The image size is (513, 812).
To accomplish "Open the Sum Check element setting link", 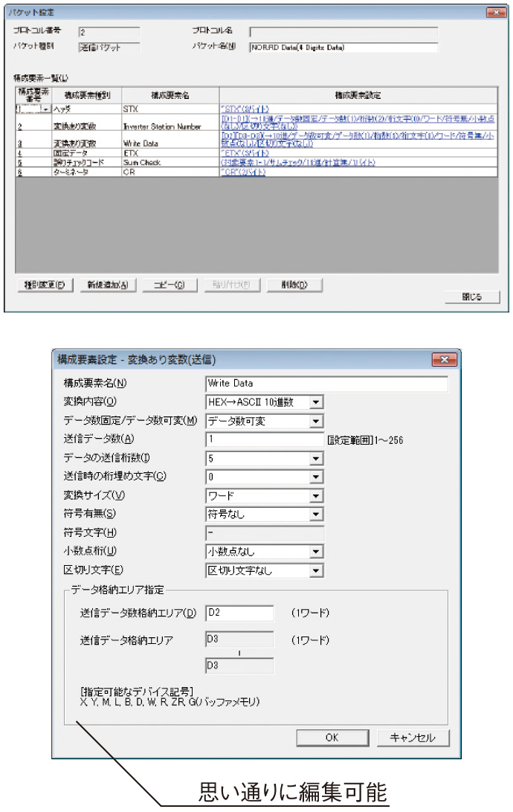I will (297, 161).
